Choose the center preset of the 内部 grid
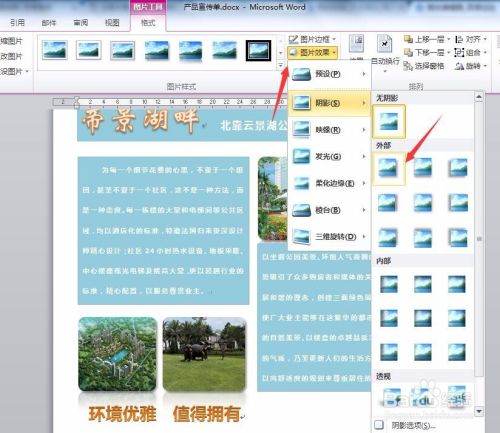The width and height of the screenshot is (500, 433). pyautogui.click(x=423, y=318)
